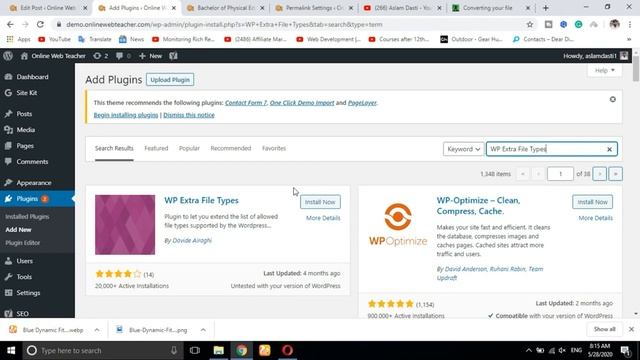
Task: Switch to the Favorites tab
Action: [274, 148]
